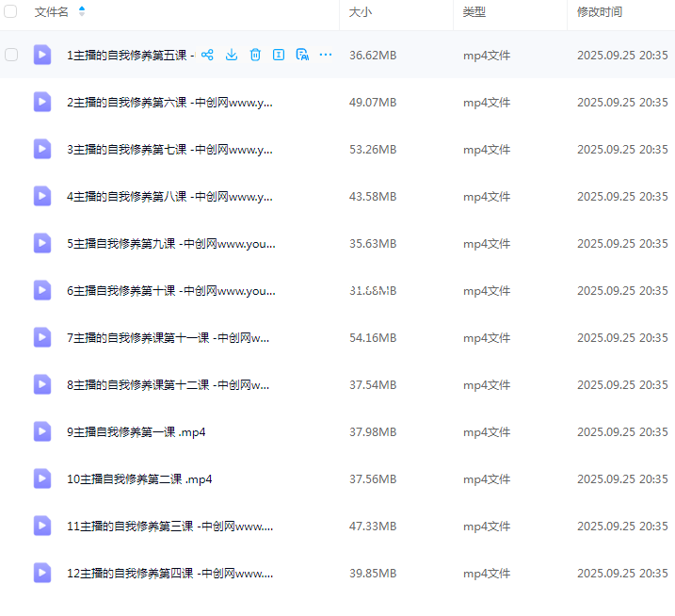Viewport: 675px width, 616px height.
Task: Open the more options ellipsis on the first row
Action: tap(326, 55)
